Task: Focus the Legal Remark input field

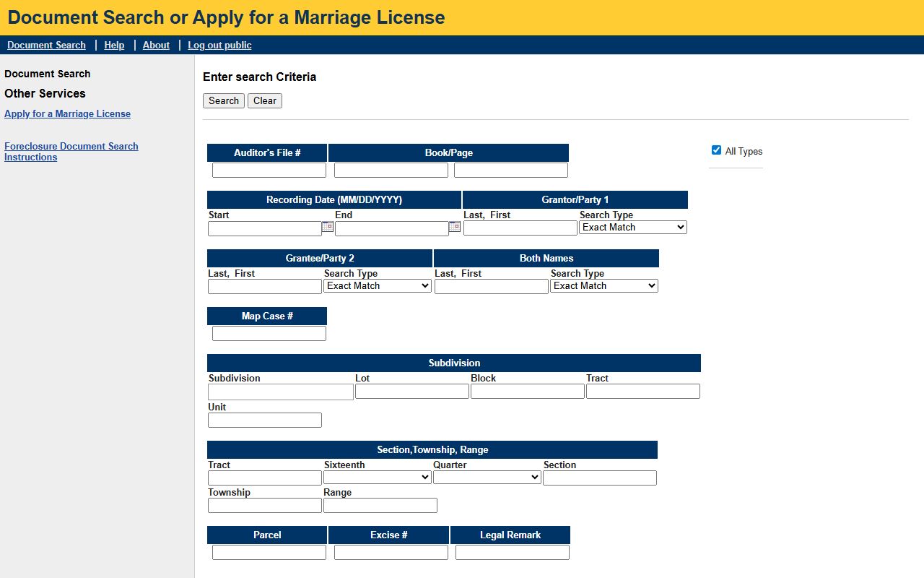Action: click(x=513, y=553)
